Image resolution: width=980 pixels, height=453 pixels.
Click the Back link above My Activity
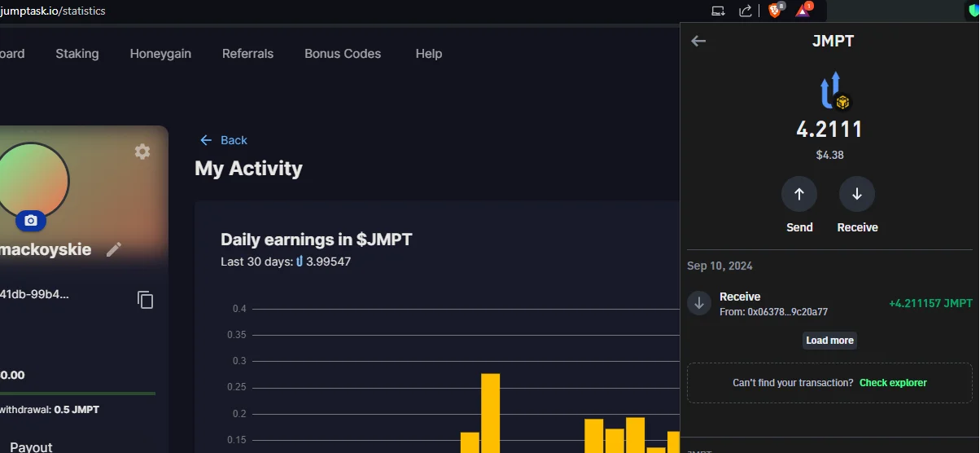pos(224,140)
